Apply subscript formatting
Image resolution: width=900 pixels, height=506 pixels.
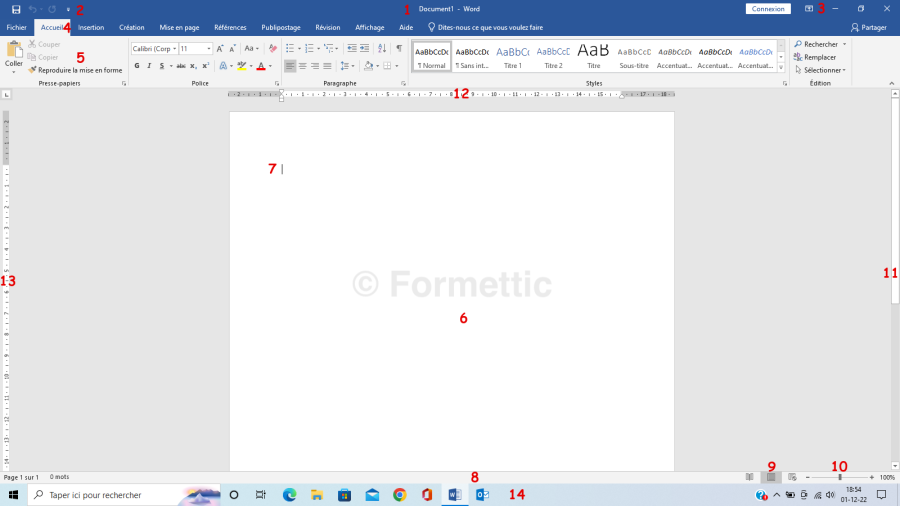[193, 66]
